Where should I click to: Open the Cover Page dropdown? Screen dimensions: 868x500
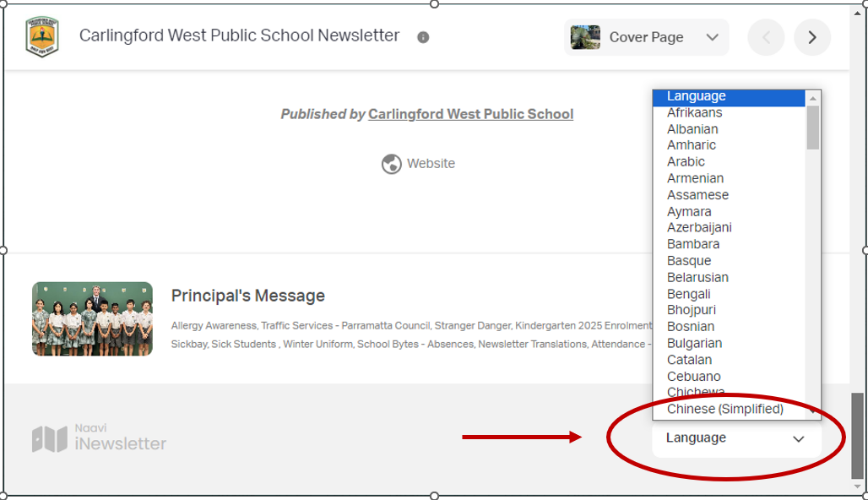[x=711, y=37]
